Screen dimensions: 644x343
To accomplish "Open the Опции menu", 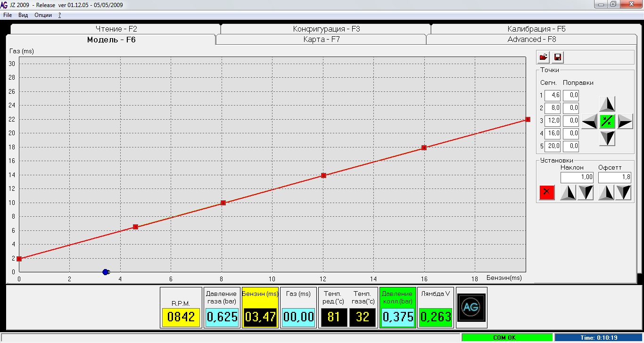I will [43, 15].
